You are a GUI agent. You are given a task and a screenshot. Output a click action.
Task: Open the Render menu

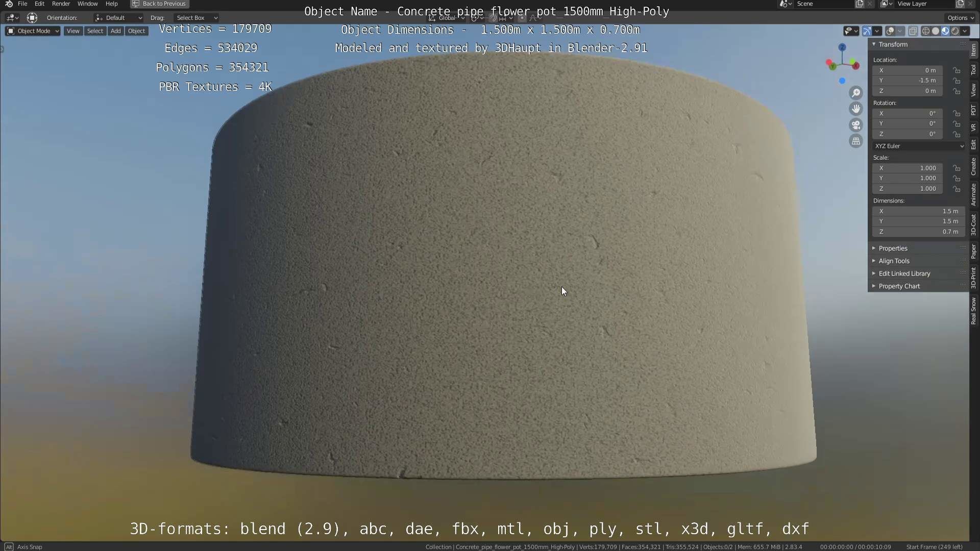tap(61, 4)
